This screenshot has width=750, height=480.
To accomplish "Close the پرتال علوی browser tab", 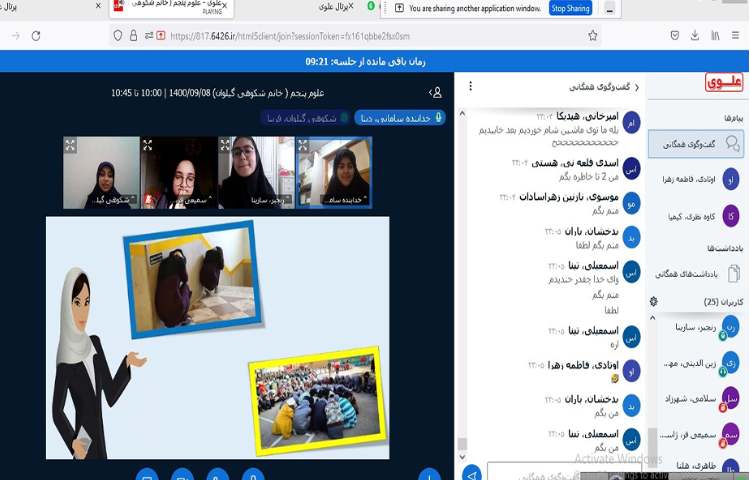I will (x=351, y=6).
